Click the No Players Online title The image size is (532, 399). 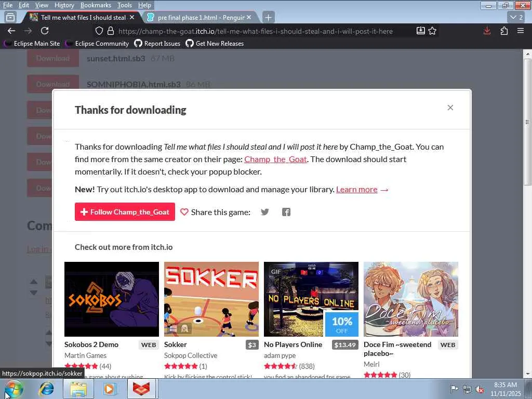pos(293,344)
